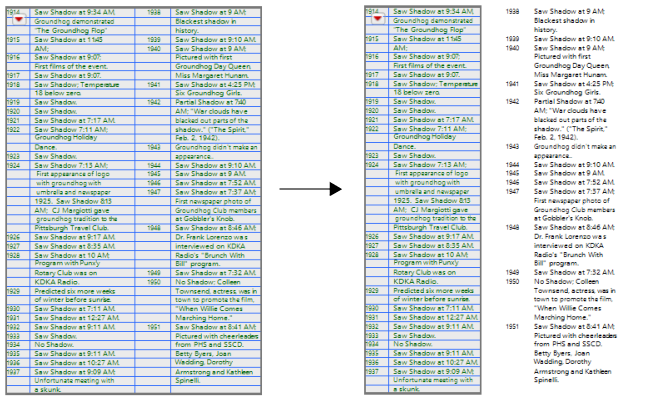Select the "1938" year cell in left-hand table
This screenshot has width=645, height=403.
point(154,12)
